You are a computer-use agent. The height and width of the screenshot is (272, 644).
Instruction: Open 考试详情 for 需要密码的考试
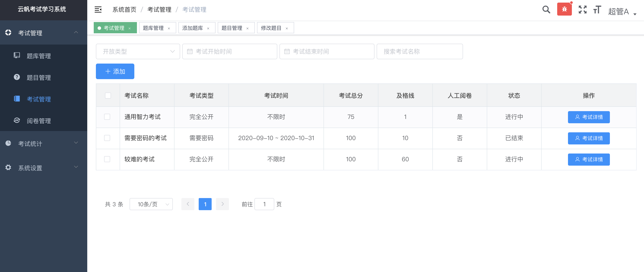(588, 138)
